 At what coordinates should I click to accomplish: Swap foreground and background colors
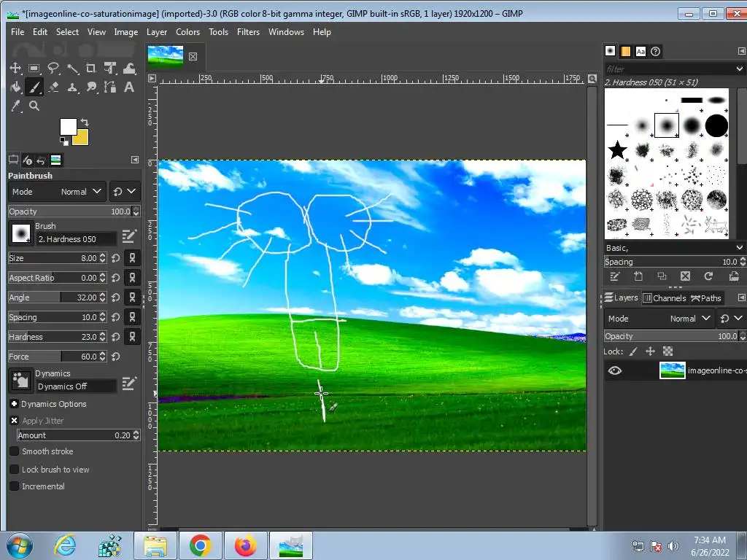pyautogui.click(x=85, y=122)
